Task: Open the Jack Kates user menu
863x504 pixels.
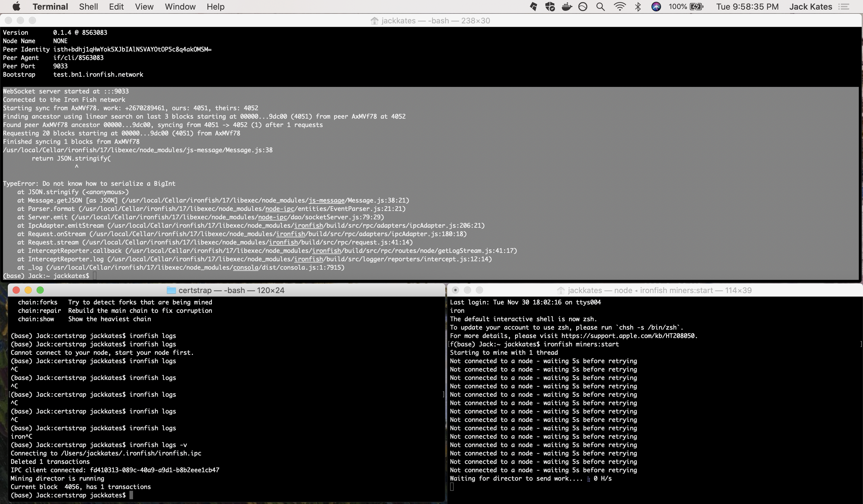Action: point(811,7)
